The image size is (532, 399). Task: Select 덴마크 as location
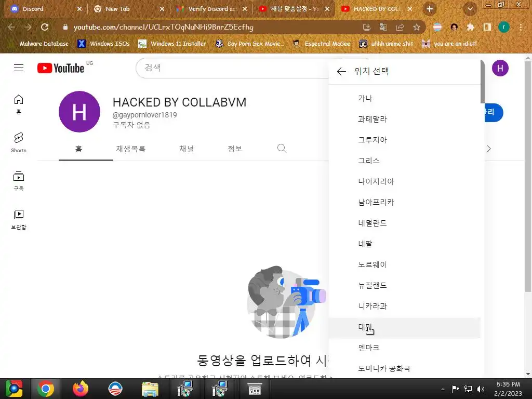(x=405, y=348)
